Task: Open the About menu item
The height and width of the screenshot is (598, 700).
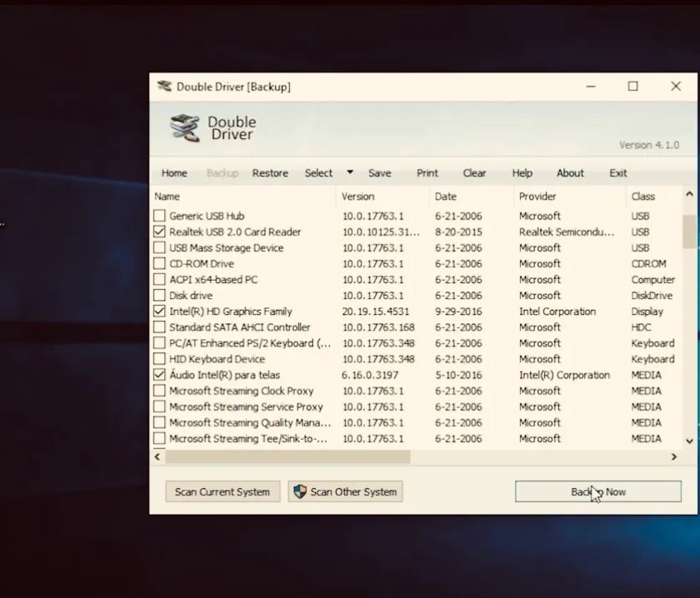Action: coord(570,173)
